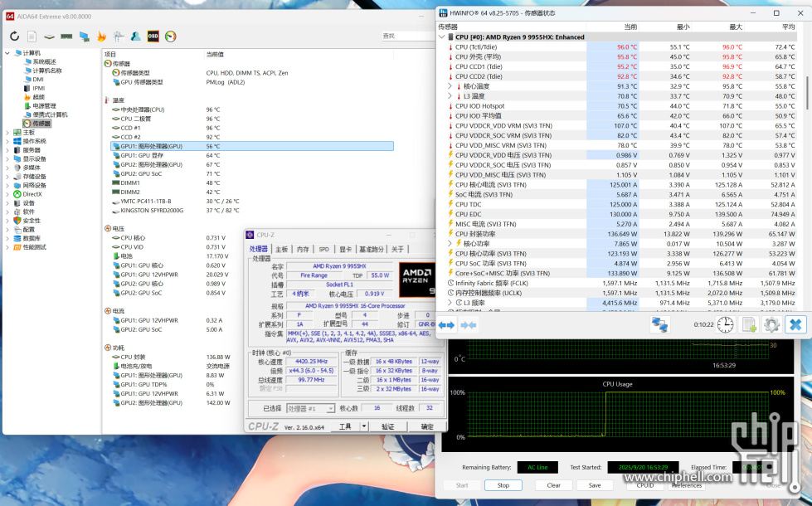
Task: Switch to the SPD tab in CPU-Z
Action: click(x=324, y=249)
